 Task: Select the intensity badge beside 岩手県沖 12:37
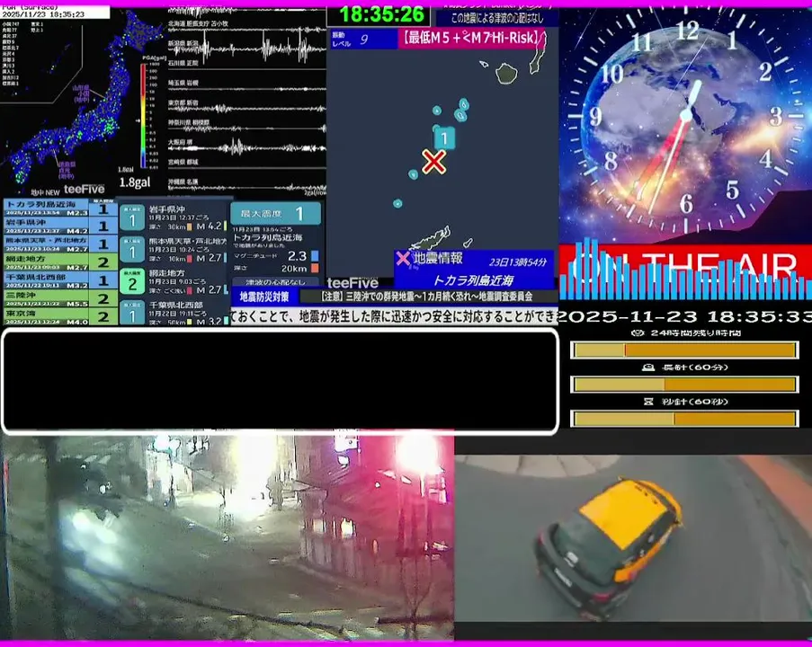coord(132,219)
